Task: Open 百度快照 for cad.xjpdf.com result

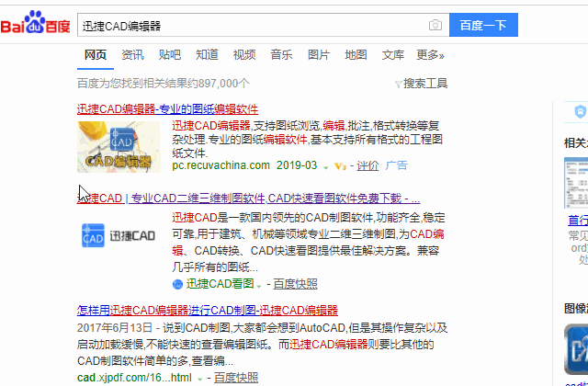Action: click(x=236, y=378)
